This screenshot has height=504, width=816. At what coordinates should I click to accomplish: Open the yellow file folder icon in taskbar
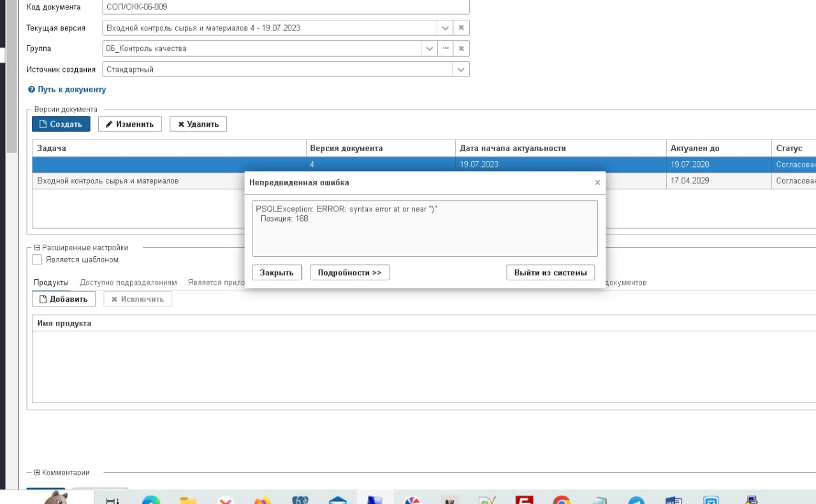[x=188, y=500]
